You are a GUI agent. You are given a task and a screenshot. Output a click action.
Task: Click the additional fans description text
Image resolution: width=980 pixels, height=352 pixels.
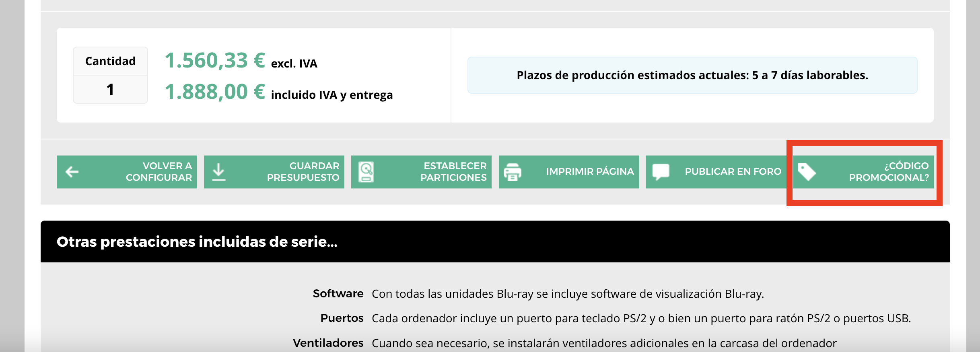tap(604, 344)
